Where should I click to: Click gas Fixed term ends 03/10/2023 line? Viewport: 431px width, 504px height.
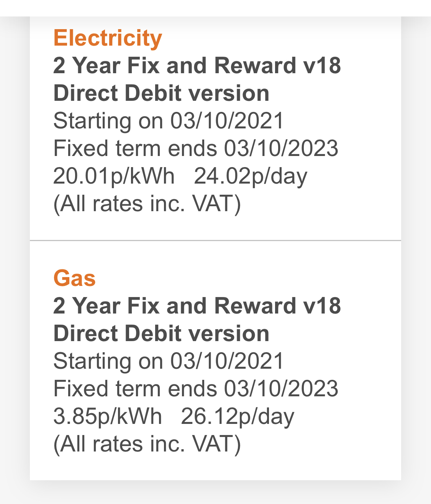tap(196, 389)
